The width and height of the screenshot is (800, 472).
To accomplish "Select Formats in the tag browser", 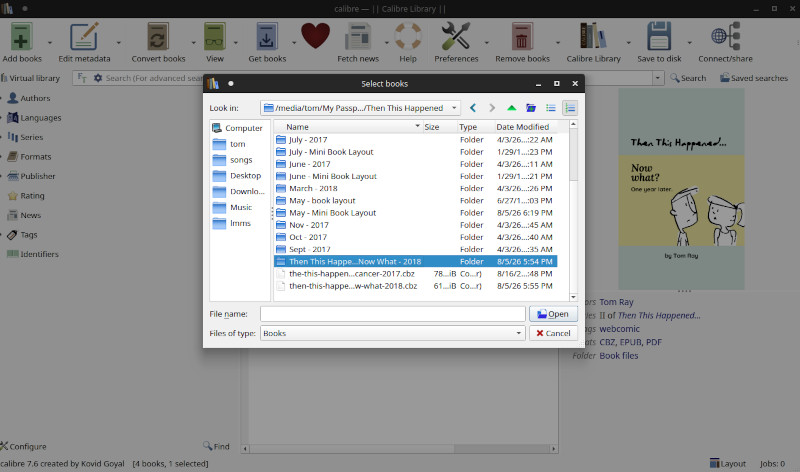I will pyautogui.click(x=35, y=157).
